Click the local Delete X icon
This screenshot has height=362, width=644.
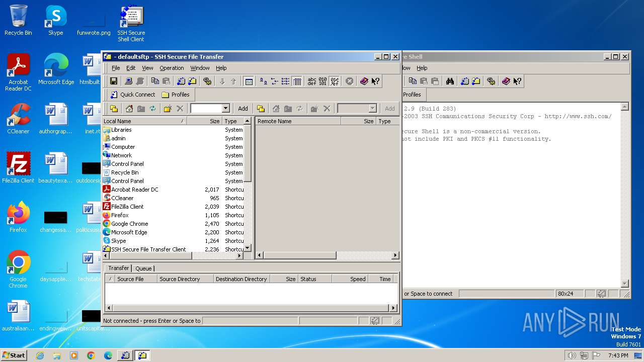click(x=180, y=109)
